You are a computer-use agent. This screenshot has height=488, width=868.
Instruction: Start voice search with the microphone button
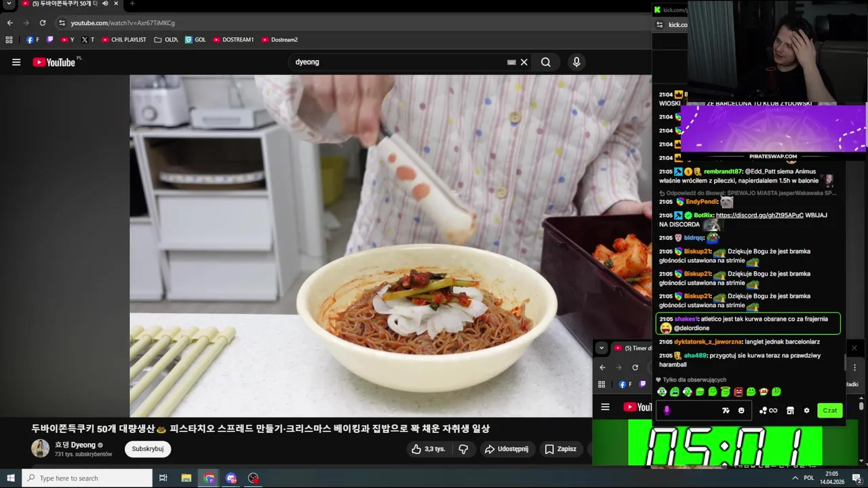click(576, 62)
